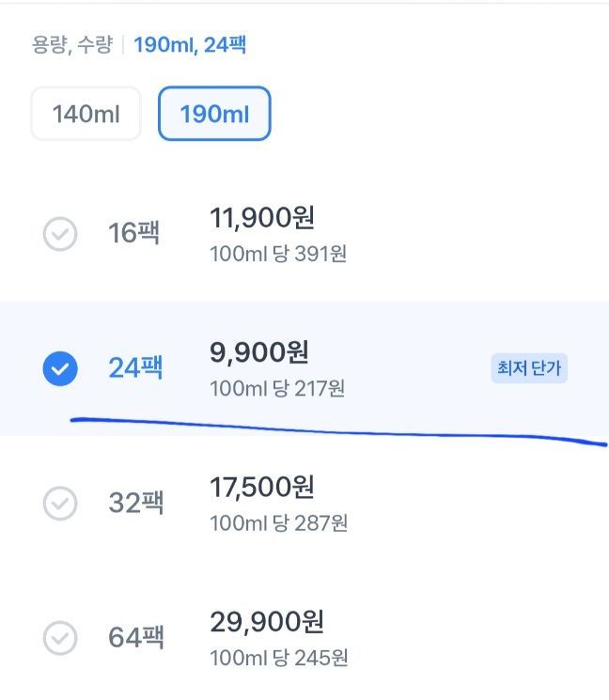Tap the highlighted 24팩 label
This screenshot has width=609, height=700.
[135, 368]
